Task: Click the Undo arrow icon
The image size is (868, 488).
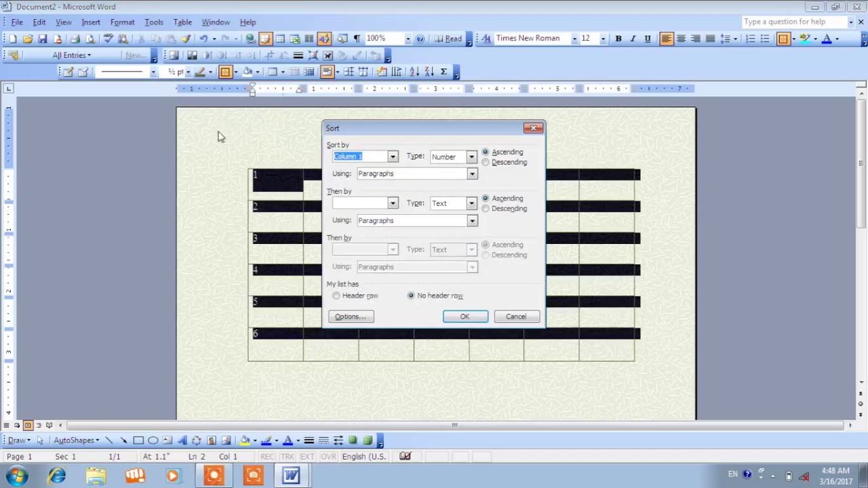Action: point(203,39)
